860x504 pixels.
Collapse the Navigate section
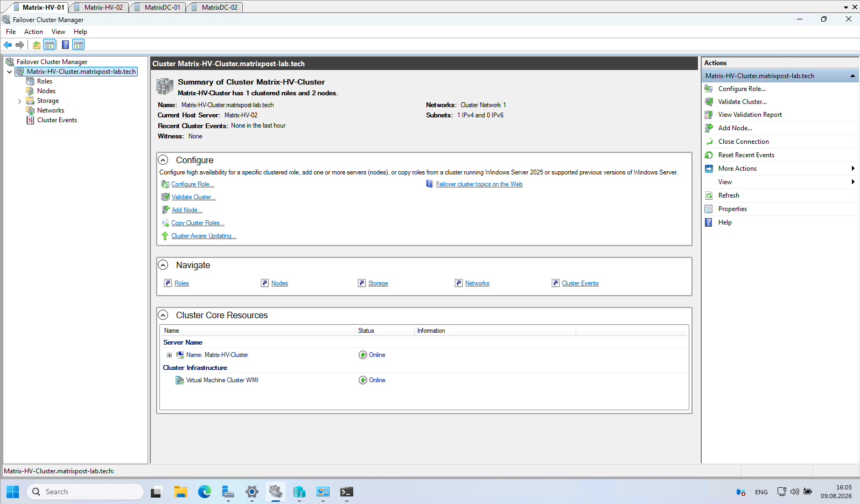point(163,265)
